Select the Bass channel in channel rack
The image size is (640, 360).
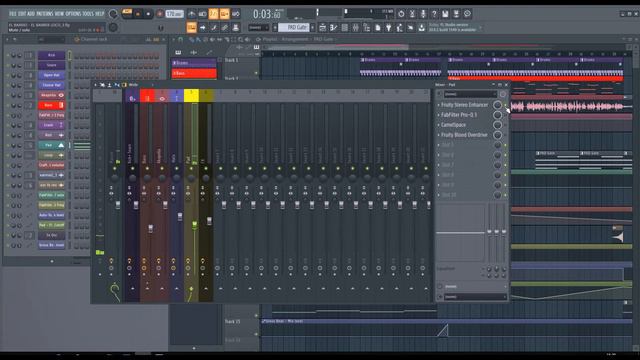(x=51, y=105)
